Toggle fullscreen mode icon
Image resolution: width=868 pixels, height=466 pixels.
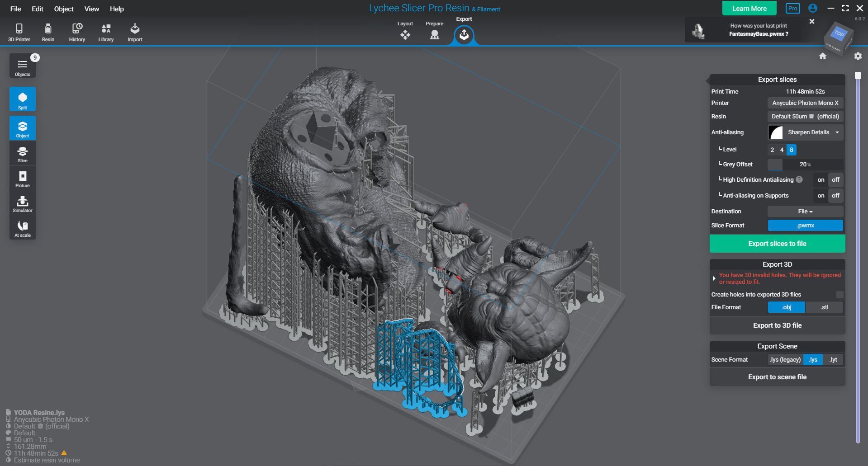pyautogui.click(x=845, y=8)
